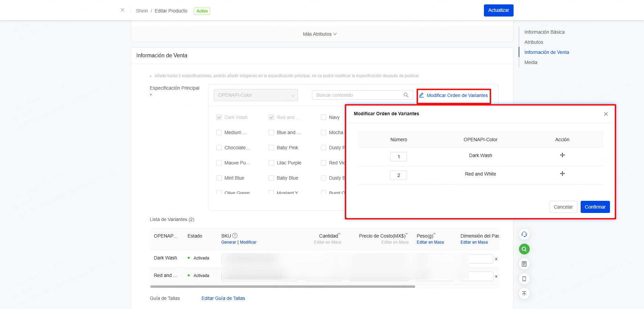Open the calculator floating icon

[524, 264]
